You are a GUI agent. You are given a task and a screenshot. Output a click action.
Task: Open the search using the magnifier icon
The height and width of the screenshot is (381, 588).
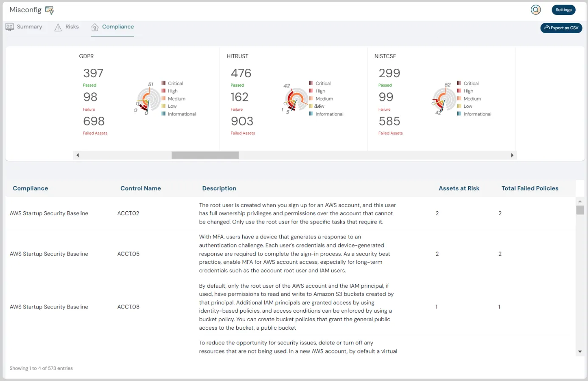(536, 9)
